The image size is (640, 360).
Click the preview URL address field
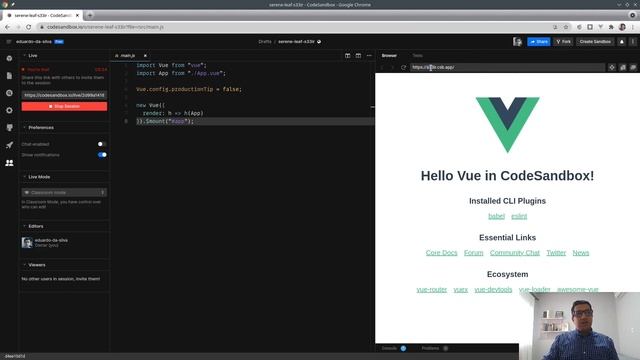click(507, 67)
